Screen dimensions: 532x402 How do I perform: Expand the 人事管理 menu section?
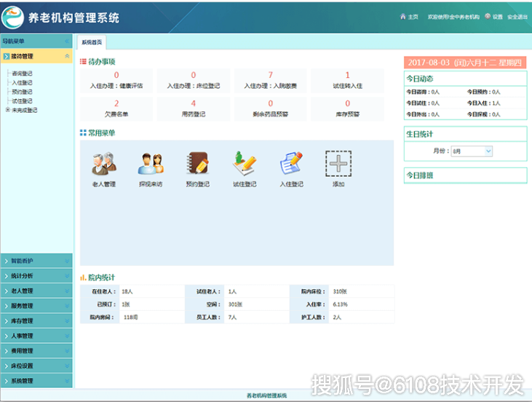36,336
